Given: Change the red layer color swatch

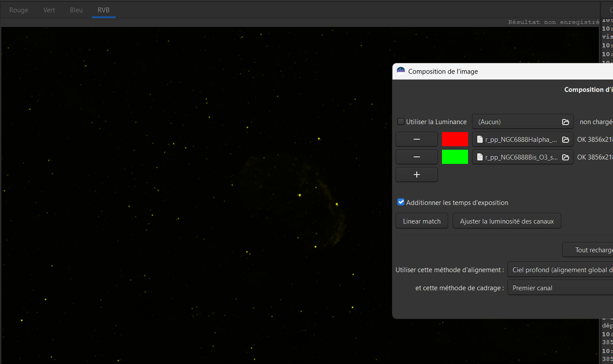Looking at the screenshot, I should pos(455,139).
